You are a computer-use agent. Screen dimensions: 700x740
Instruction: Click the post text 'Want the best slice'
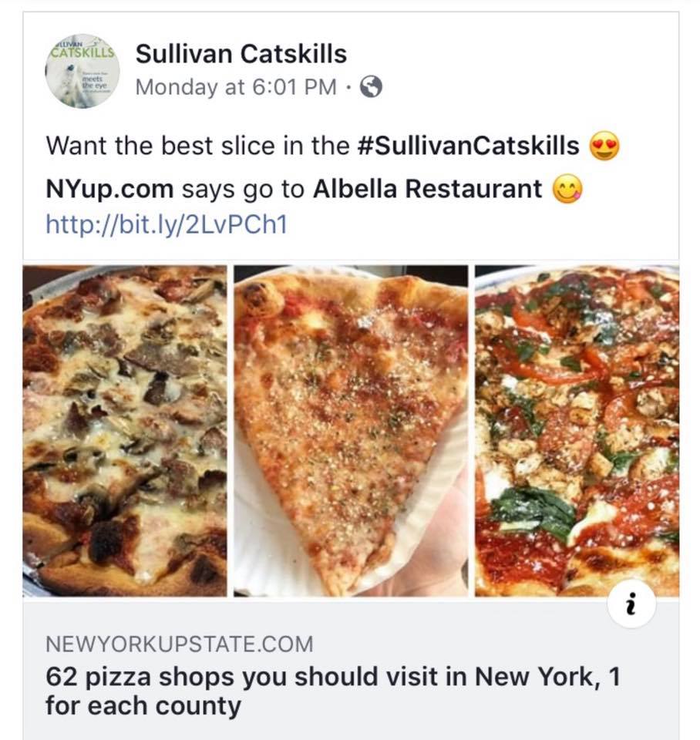[x=160, y=146]
